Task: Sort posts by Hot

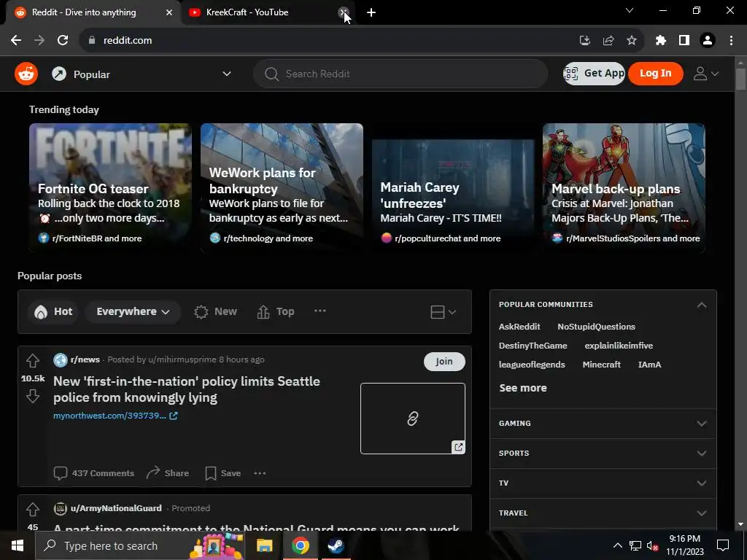Action: (53, 311)
